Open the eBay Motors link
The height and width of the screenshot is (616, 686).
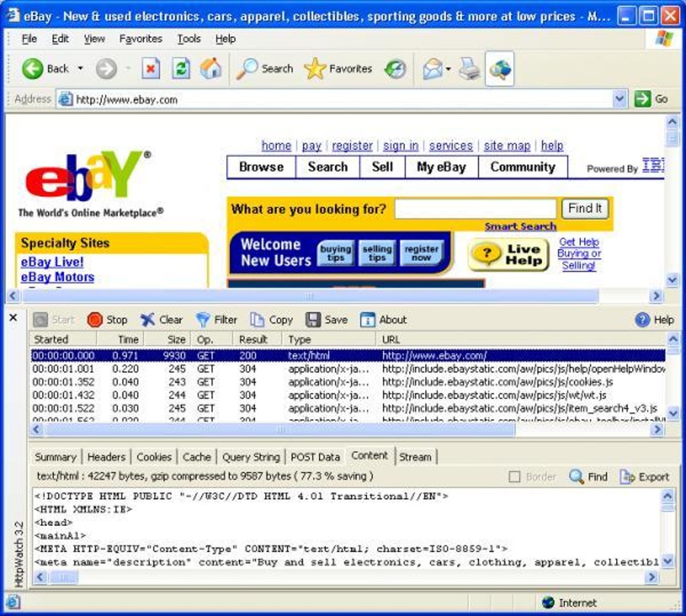(x=57, y=277)
